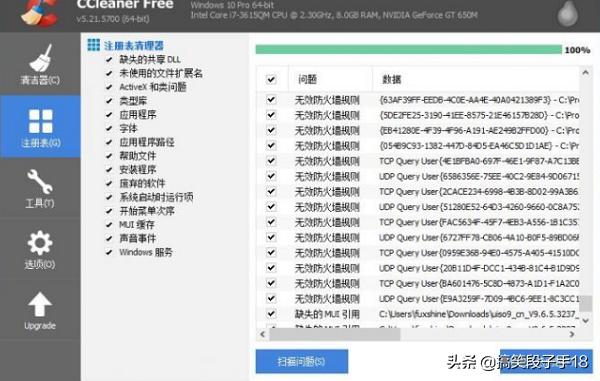The height and width of the screenshot is (381, 600).
Task: Click the vertical scrollbar down arrow
Action: [x=585, y=321]
